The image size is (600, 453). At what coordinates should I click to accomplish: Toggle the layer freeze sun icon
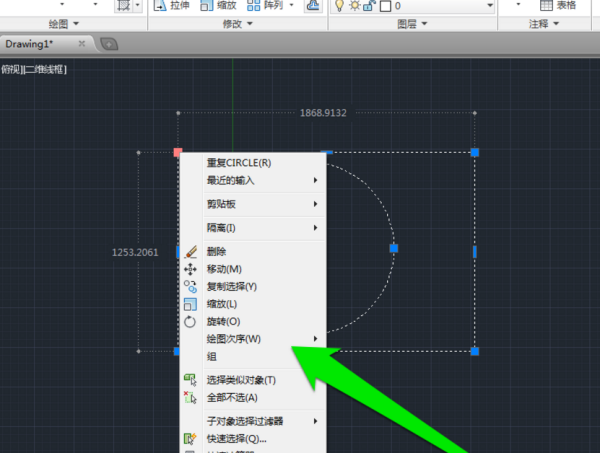354,6
